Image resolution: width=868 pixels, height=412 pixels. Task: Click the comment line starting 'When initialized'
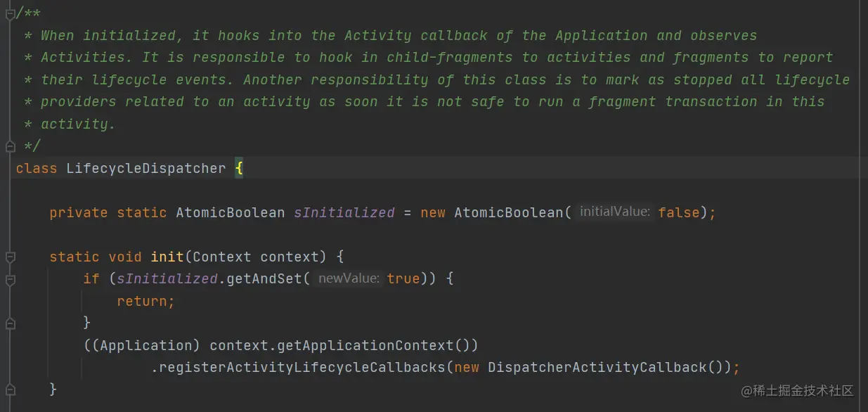pyautogui.click(x=391, y=35)
